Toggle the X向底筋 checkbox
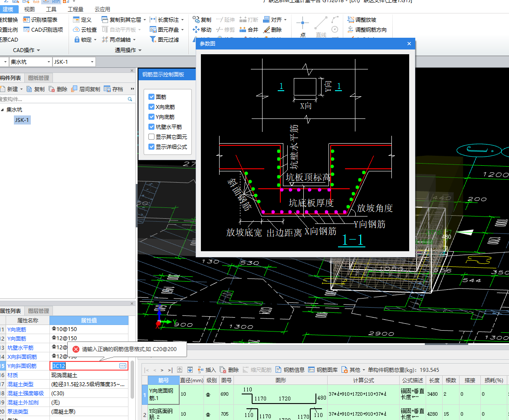 (x=151, y=107)
